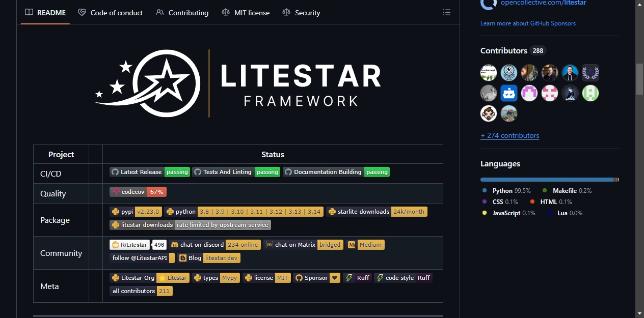Screen dimensions: 644x318
Task: Click the Lua 0.0% language entry
Action: [565, 213]
